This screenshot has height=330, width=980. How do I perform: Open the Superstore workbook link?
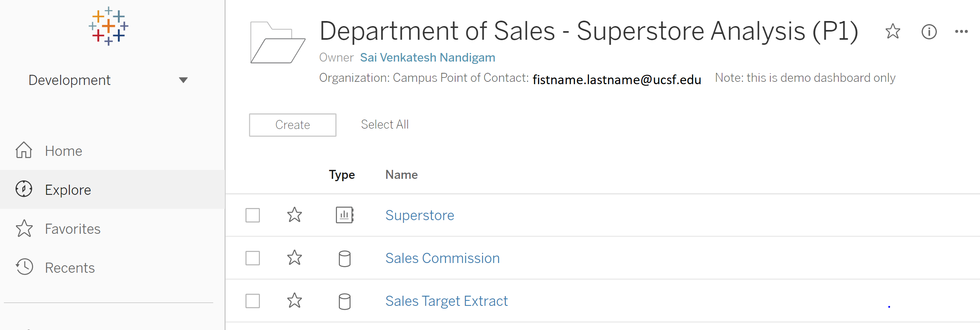[x=420, y=215]
